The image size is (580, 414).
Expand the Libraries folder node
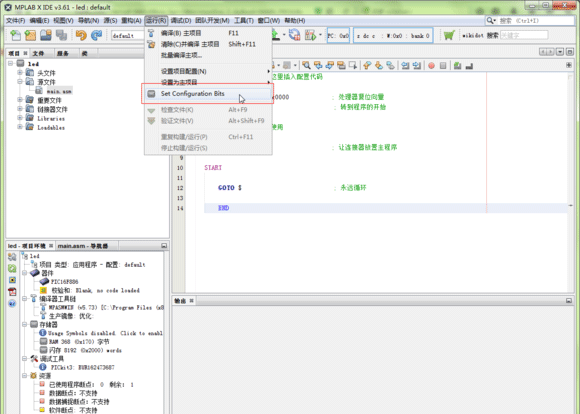coord(20,118)
